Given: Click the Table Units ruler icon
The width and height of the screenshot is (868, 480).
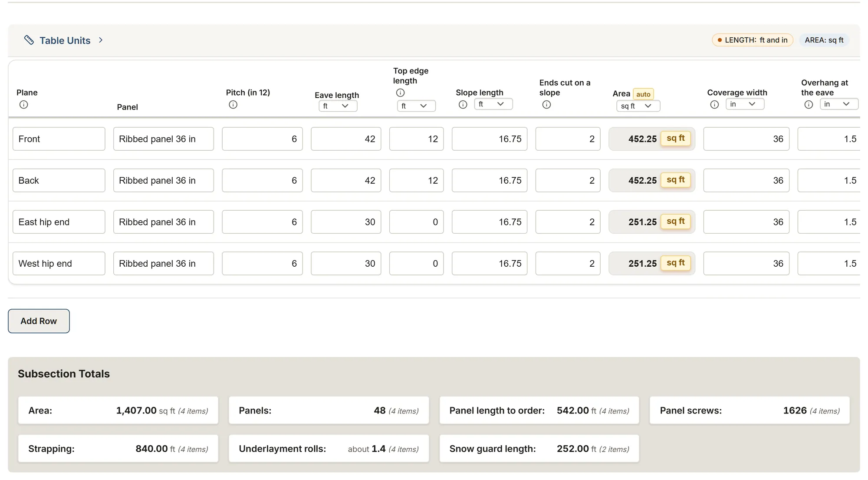Looking at the screenshot, I should coord(29,40).
